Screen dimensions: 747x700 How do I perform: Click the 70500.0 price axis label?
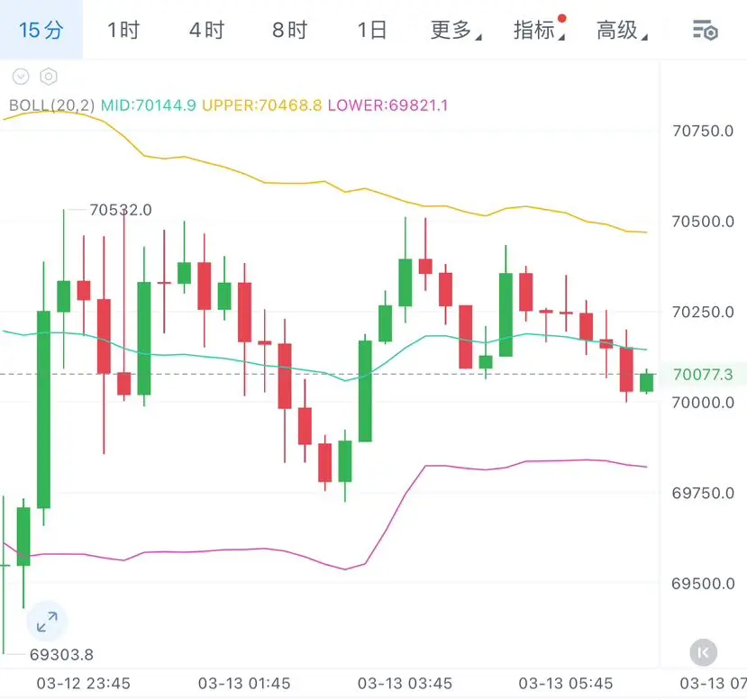click(x=703, y=222)
